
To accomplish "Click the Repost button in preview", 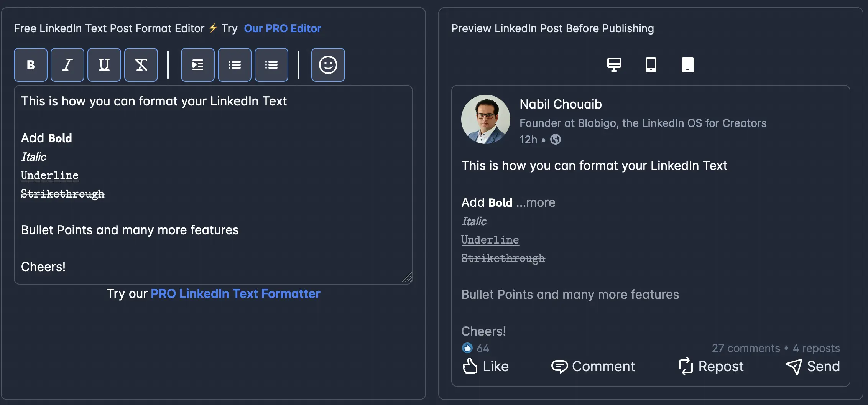I will (x=711, y=366).
